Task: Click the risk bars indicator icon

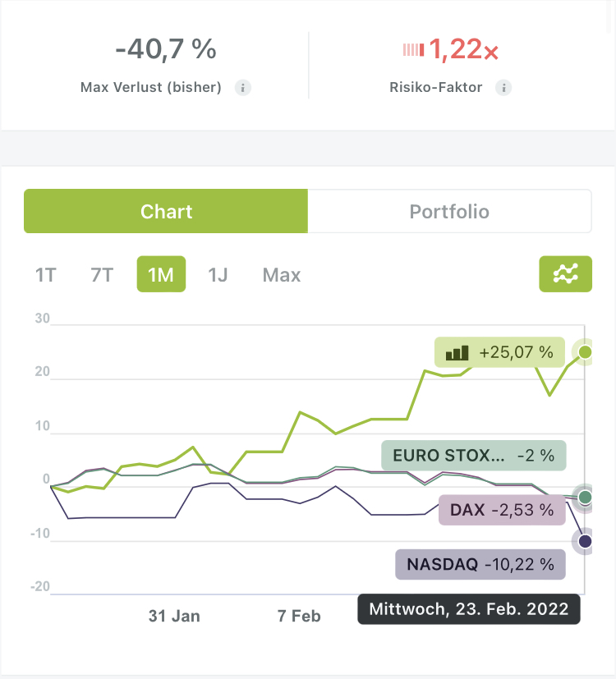Action: point(412,51)
